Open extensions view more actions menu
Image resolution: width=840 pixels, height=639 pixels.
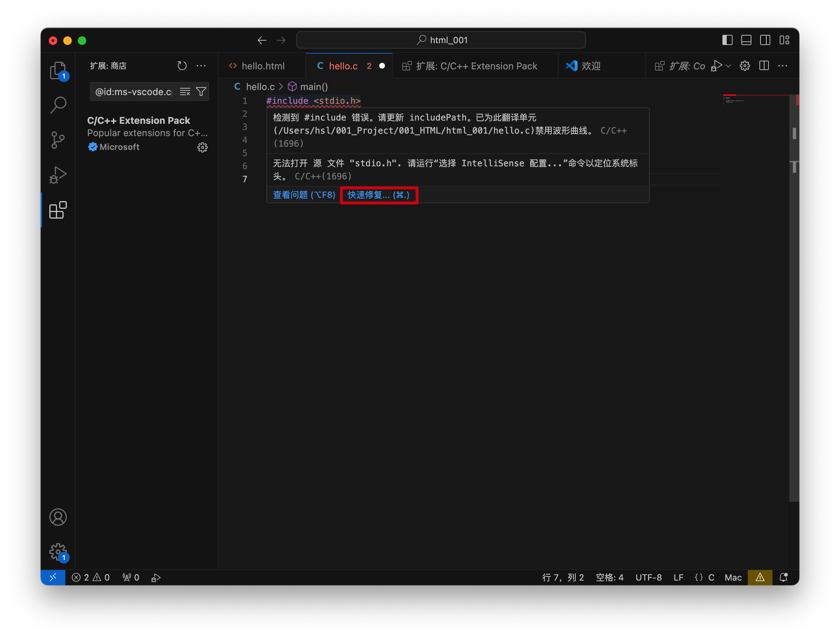(201, 66)
